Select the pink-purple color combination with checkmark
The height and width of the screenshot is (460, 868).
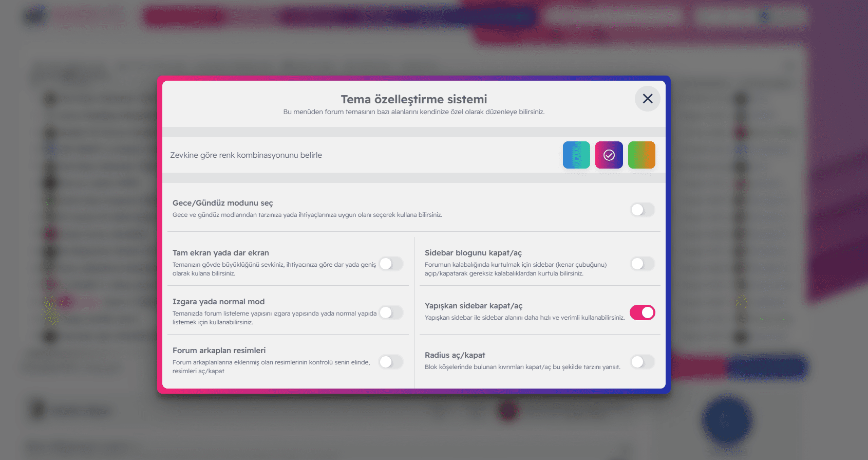pyautogui.click(x=609, y=155)
